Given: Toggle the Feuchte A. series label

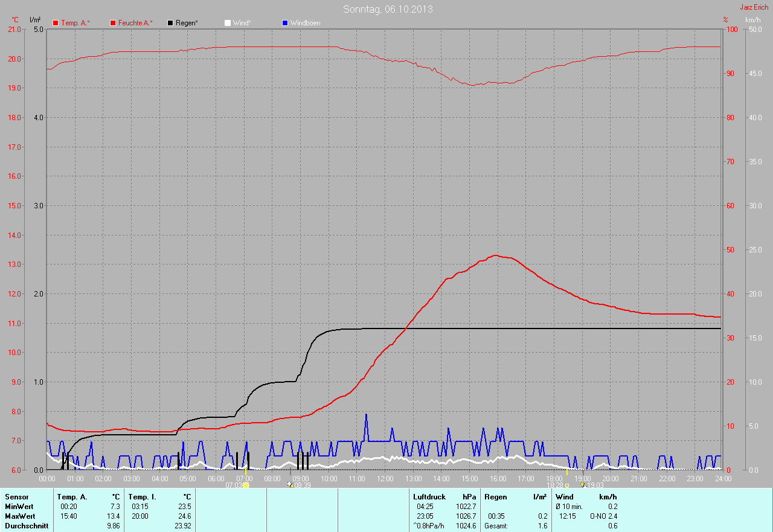Looking at the screenshot, I should 135,23.
